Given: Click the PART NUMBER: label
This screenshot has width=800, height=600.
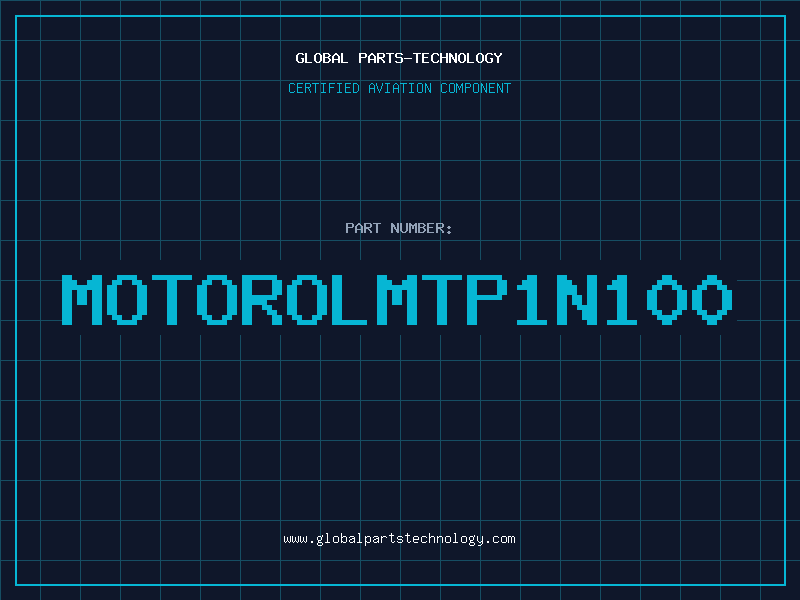Looking at the screenshot, I should click(x=398, y=228).
